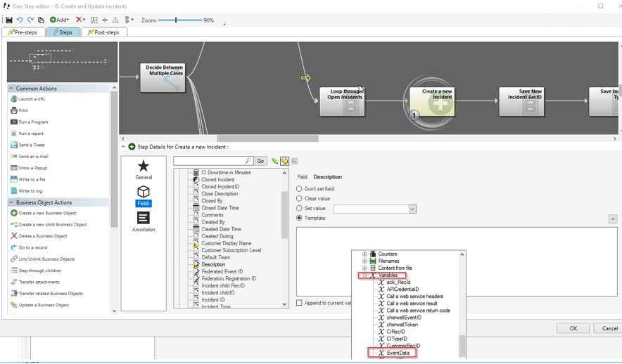The image size is (622, 364).
Task: Click the Undo arrow in the toolbar
Action: click(x=20, y=20)
